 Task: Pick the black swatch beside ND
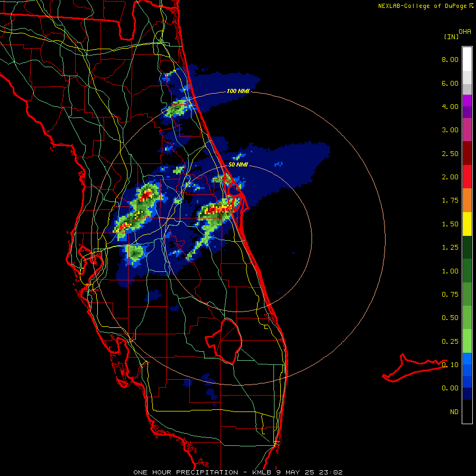click(x=467, y=411)
